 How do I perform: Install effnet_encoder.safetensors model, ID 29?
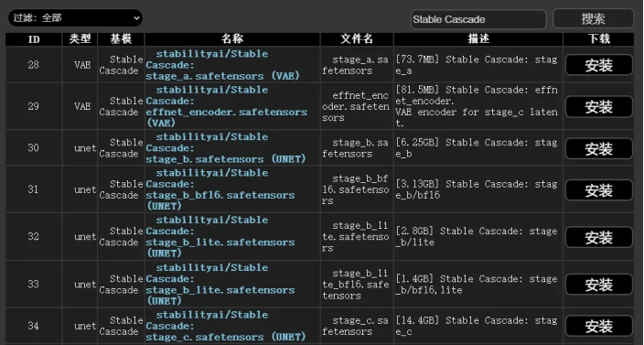(599, 107)
